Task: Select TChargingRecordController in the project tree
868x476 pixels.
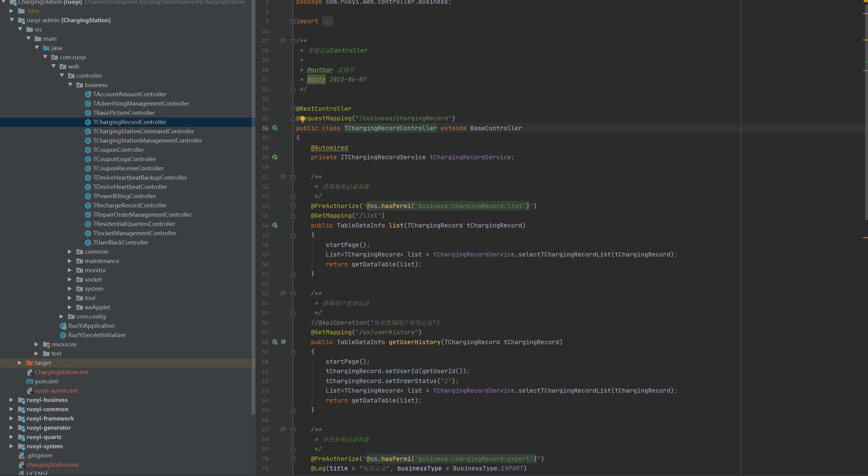Action: click(x=130, y=122)
